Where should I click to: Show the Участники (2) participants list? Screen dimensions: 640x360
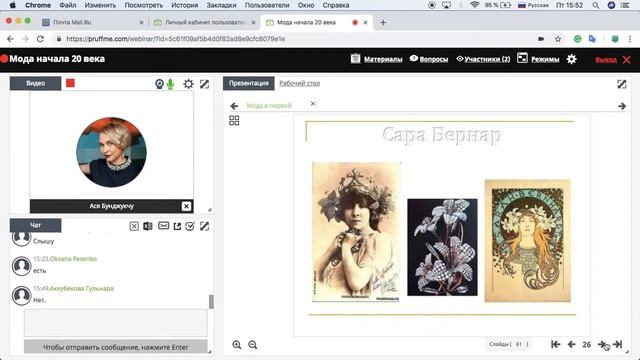pos(483,59)
